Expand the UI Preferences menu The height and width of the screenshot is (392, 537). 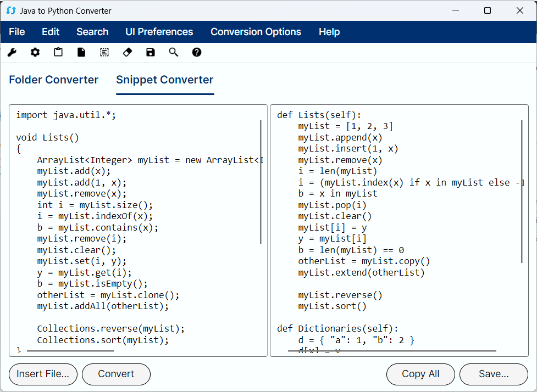point(159,32)
